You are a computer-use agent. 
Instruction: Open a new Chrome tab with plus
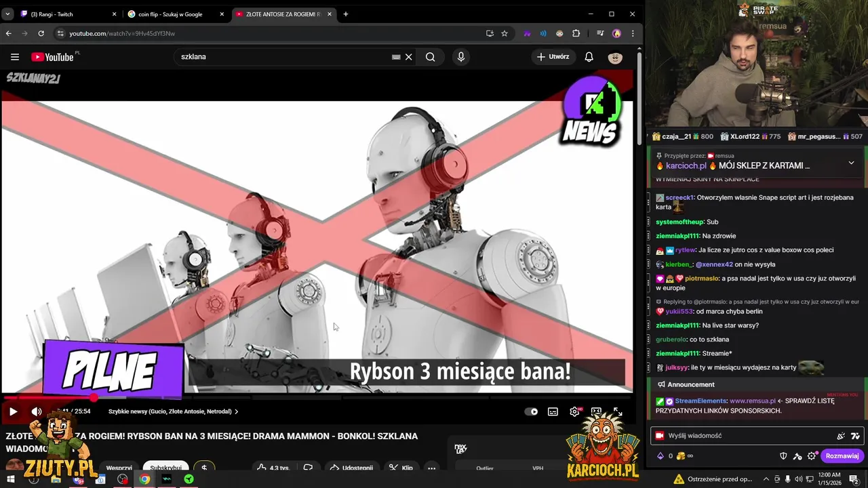(x=346, y=14)
